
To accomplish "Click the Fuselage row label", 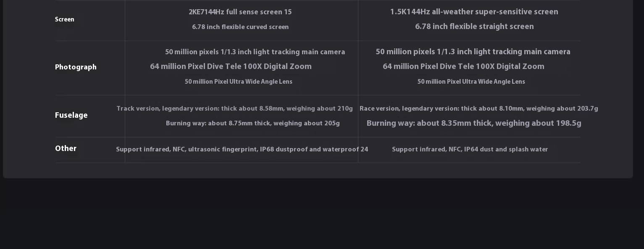I will coord(71,115).
